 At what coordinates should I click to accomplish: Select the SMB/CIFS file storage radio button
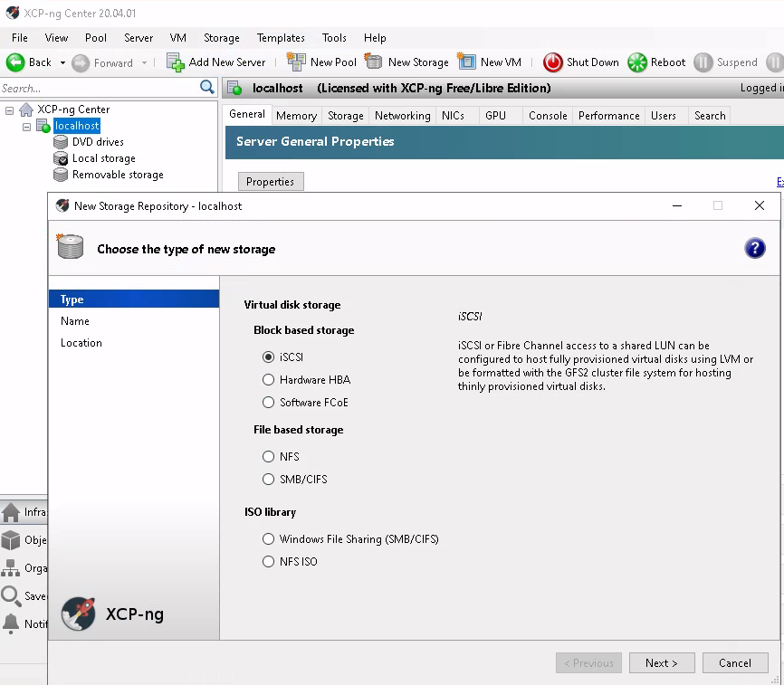(269, 480)
